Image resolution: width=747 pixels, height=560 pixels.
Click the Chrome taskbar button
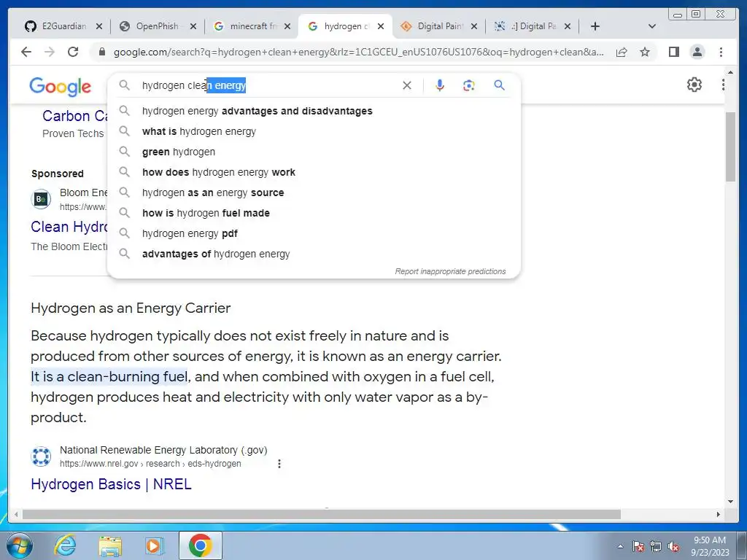point(200,545)
